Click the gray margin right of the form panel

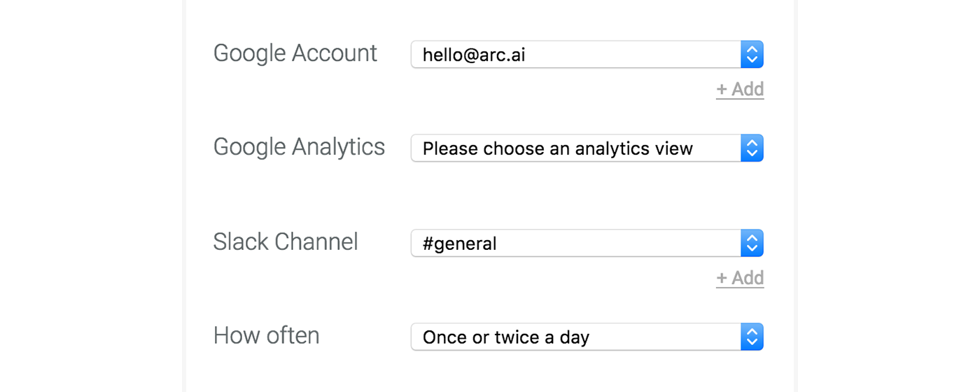(x=889, y=196)
